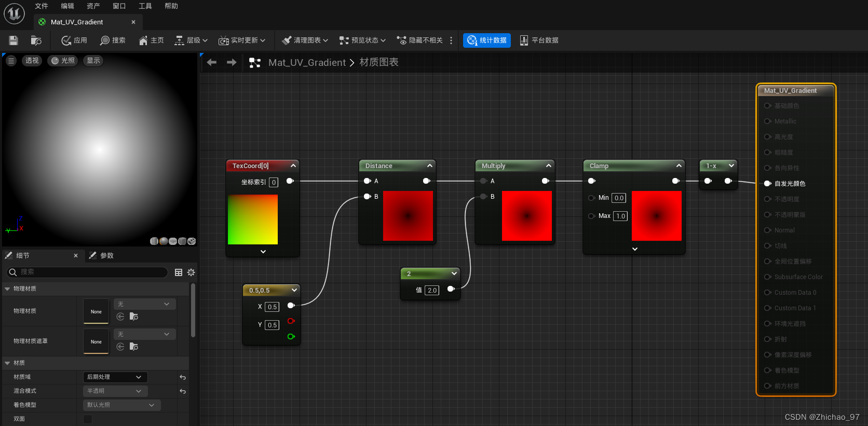Click the constant 2 node 值 field
This screenshot has height=426, width=868.
(x=432, y=290)
